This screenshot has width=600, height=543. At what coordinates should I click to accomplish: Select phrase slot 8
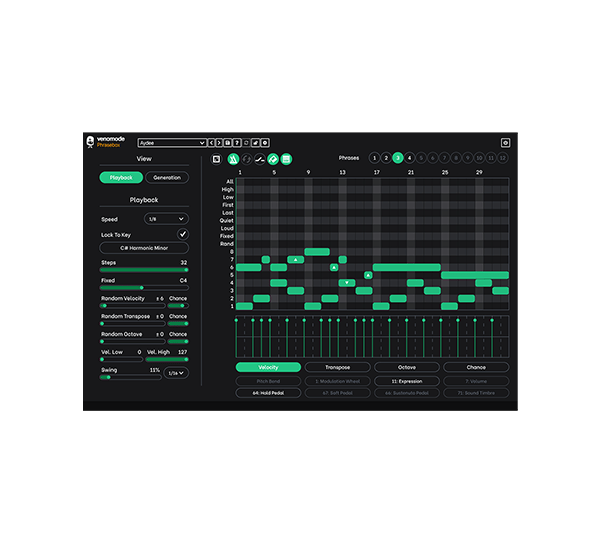click(x=456, y=158)
